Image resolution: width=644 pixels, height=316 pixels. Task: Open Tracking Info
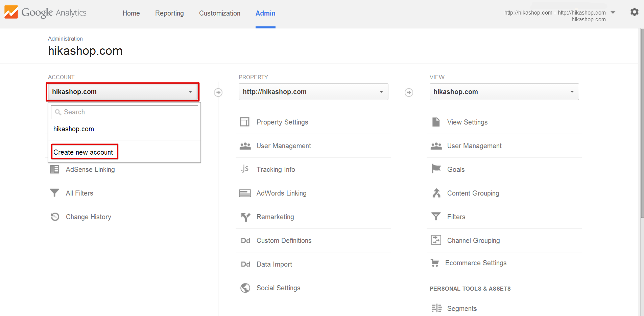[276, 170]
